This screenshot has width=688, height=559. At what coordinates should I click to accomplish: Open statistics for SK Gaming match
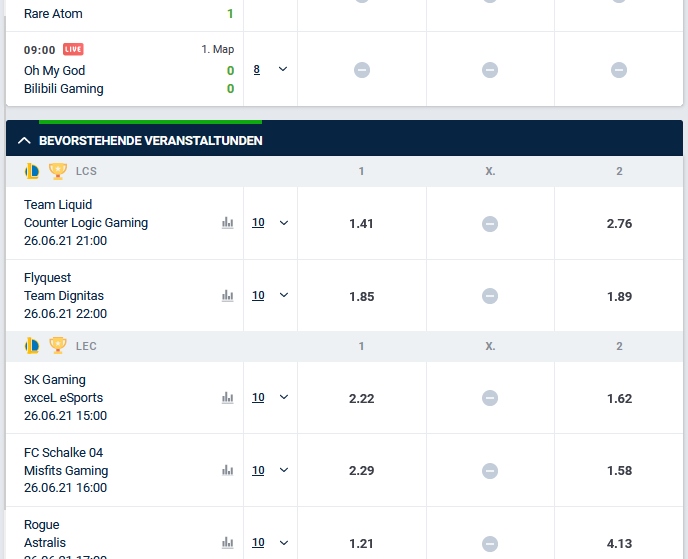coord(227,398)
